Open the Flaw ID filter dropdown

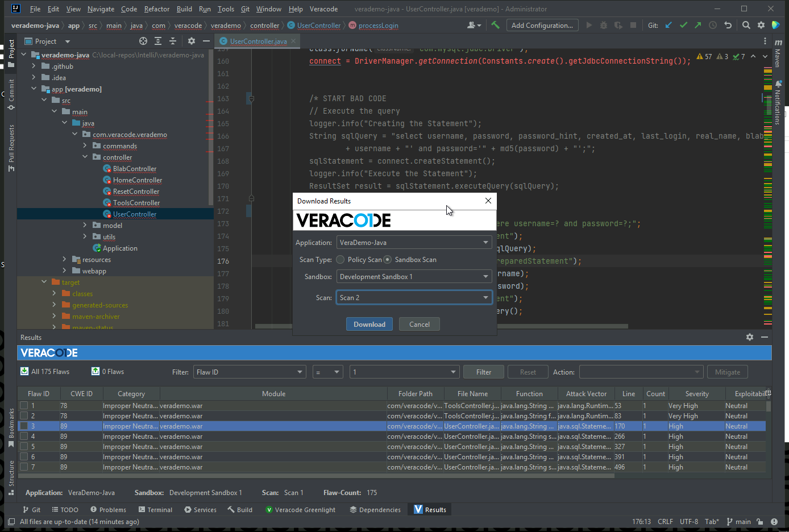tap(250, 372)
